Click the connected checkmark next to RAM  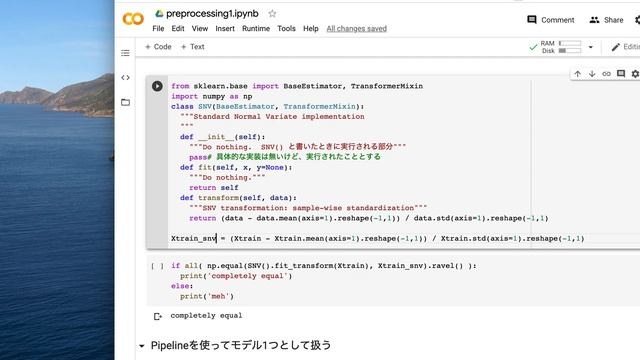point(533,47)
